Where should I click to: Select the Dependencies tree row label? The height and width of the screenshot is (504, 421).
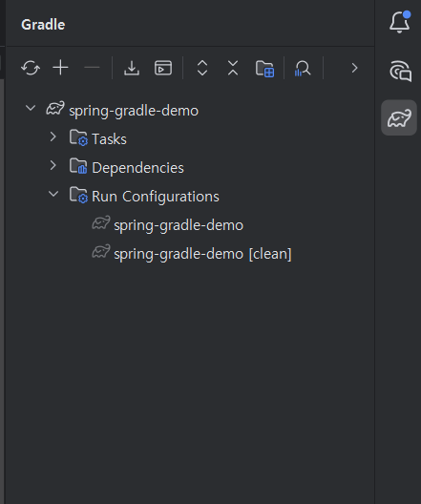(x=137, y=168)
